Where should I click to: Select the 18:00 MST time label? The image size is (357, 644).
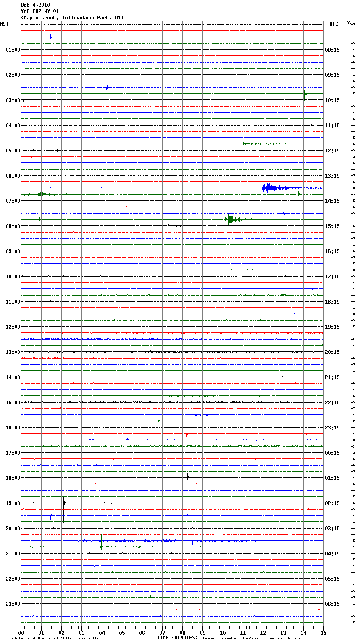coord(13,478)
